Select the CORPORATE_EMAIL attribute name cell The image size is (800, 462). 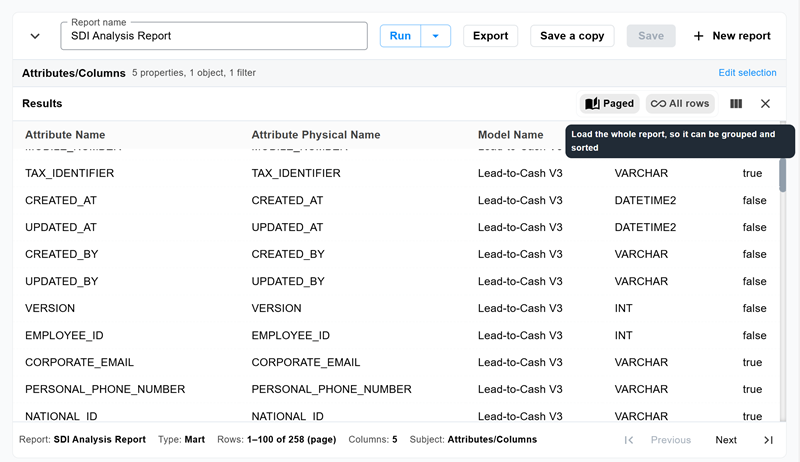click(x=79, y=363)
